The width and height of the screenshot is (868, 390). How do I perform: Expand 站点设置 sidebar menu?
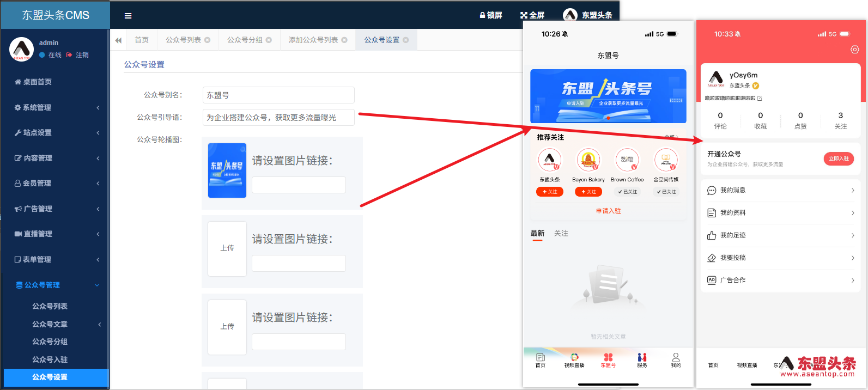pos(55,132)
